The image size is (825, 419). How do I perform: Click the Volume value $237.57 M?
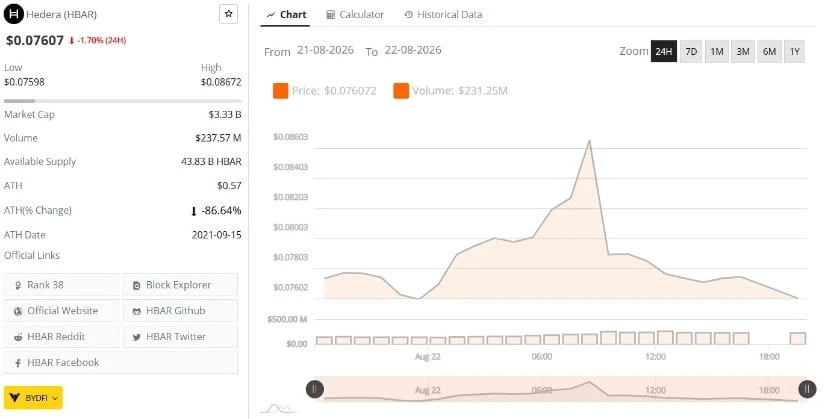(218, 138)
